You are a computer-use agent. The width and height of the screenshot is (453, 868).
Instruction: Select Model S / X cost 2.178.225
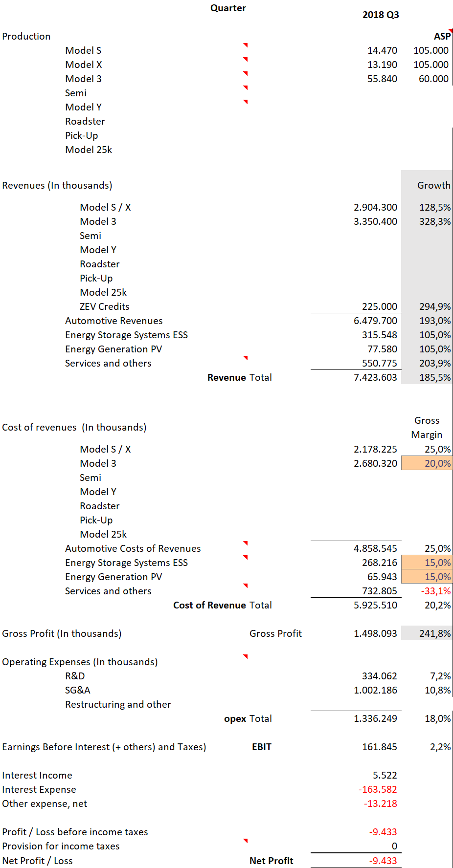point(375,449)
